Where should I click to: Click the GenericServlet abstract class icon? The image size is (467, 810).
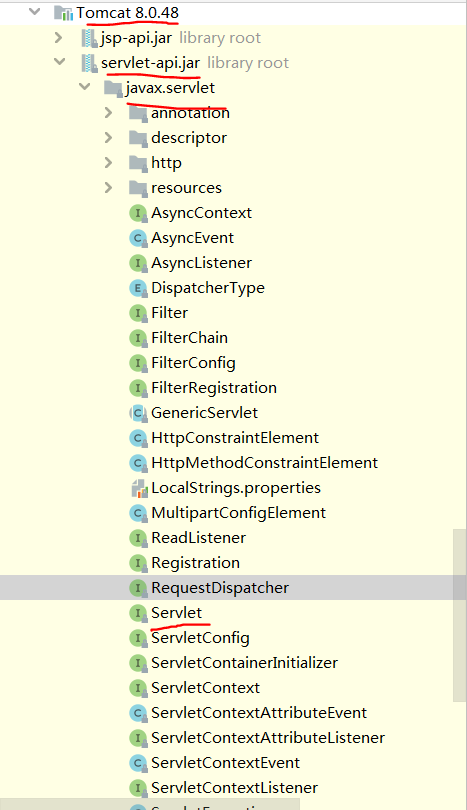pos(137,413)
